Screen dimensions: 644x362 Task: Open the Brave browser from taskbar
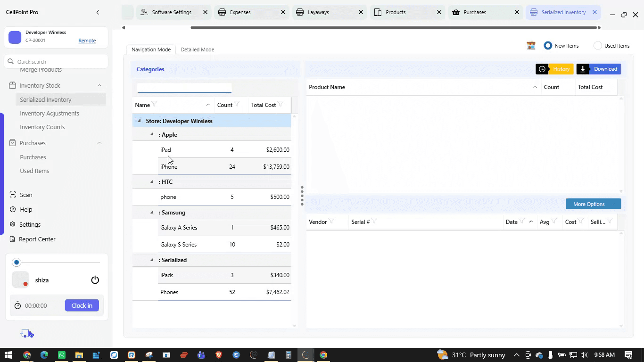tap(219, 355)
